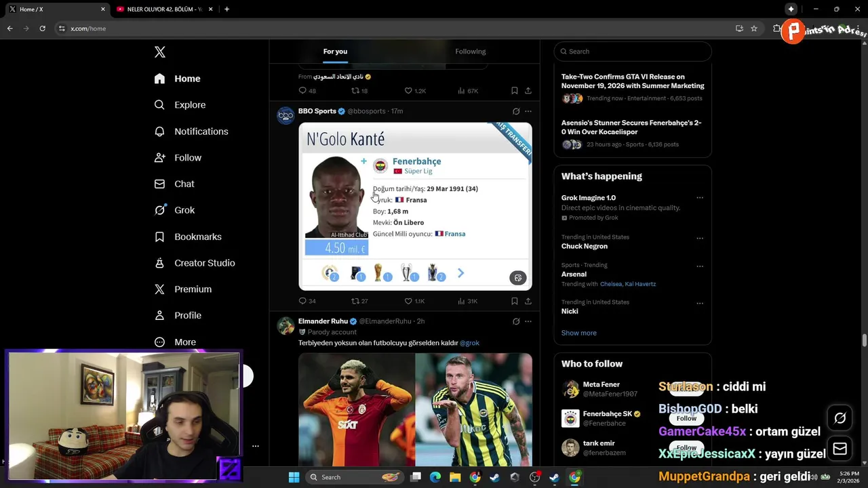Open Chat from the sidebar
Screen dimensions: 868x488
tap(174, 184)
